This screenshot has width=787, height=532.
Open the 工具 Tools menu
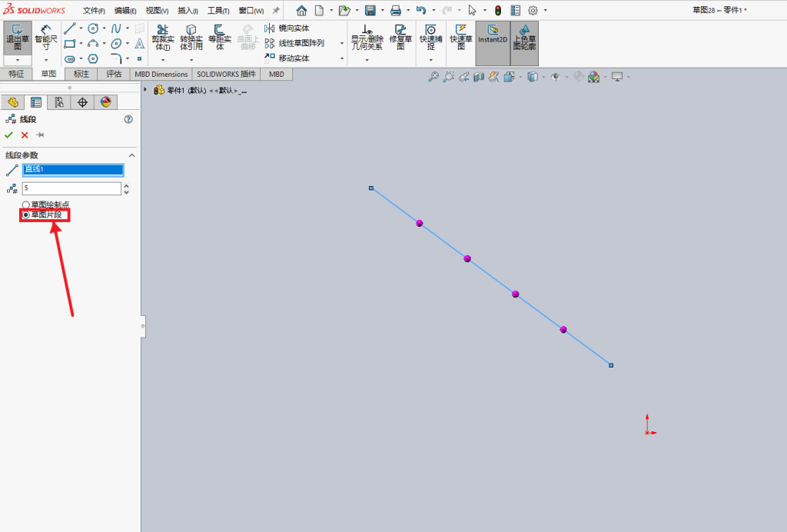218,11
